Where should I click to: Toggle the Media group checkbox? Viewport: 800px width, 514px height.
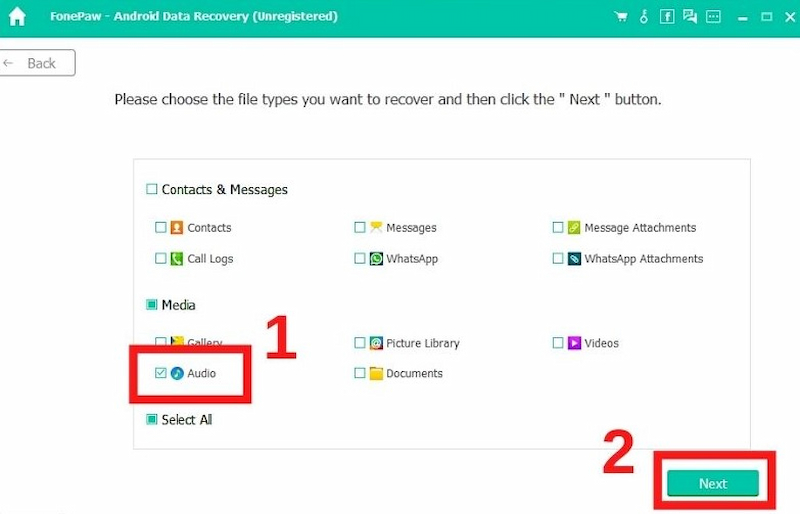tap(152, 305)
